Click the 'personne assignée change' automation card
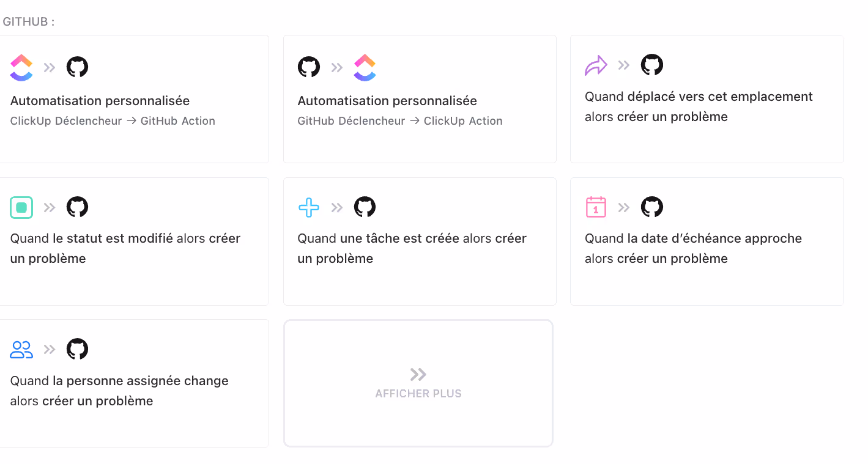This screenshot has height=464, width=868. (x=135, y=383)
